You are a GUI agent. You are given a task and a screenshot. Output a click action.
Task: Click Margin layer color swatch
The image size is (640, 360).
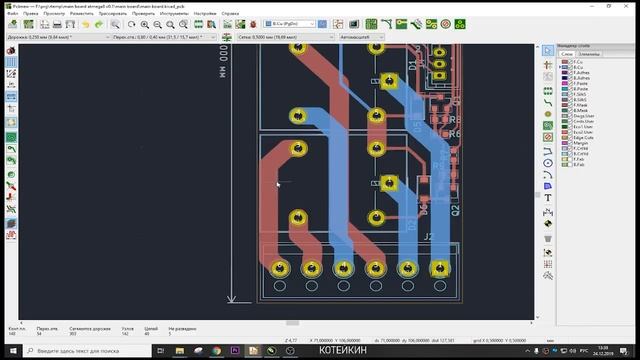[565, 143]
